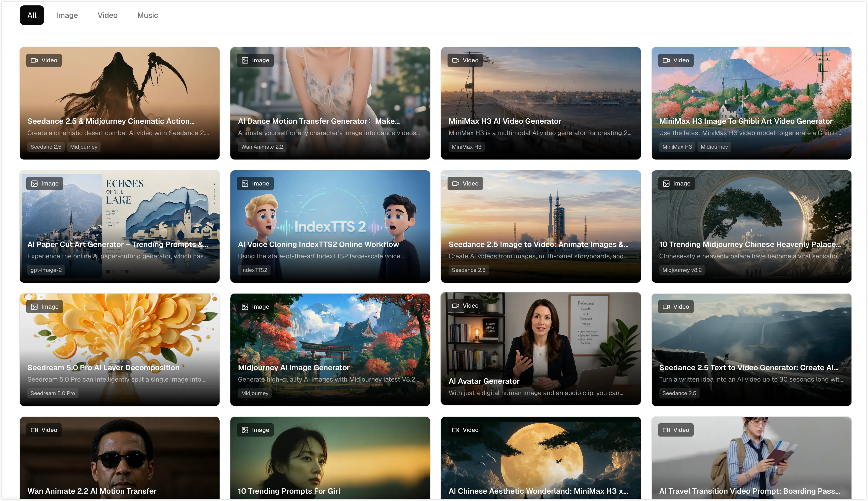Click description "Create a cinematic desert combat AI video"
This screenshot has height=501, width=868.
(x=118, y=133)
